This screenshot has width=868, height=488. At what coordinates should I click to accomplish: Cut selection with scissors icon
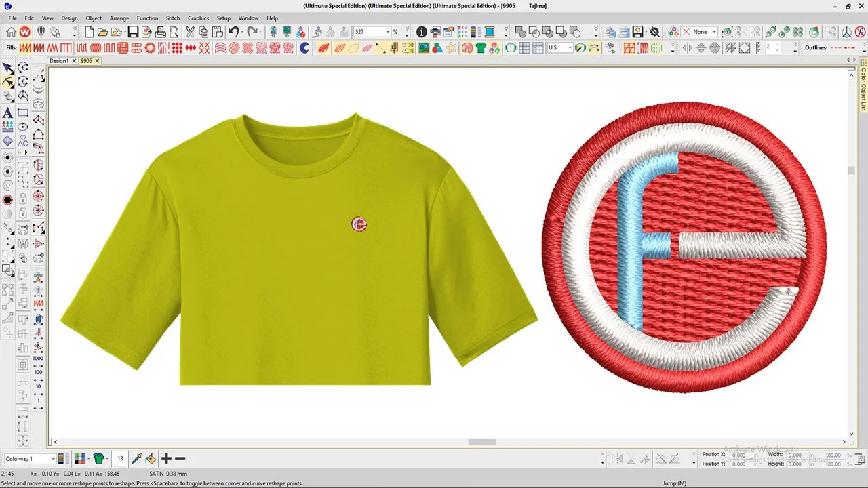pyautogui.click(x=191, y=32)
